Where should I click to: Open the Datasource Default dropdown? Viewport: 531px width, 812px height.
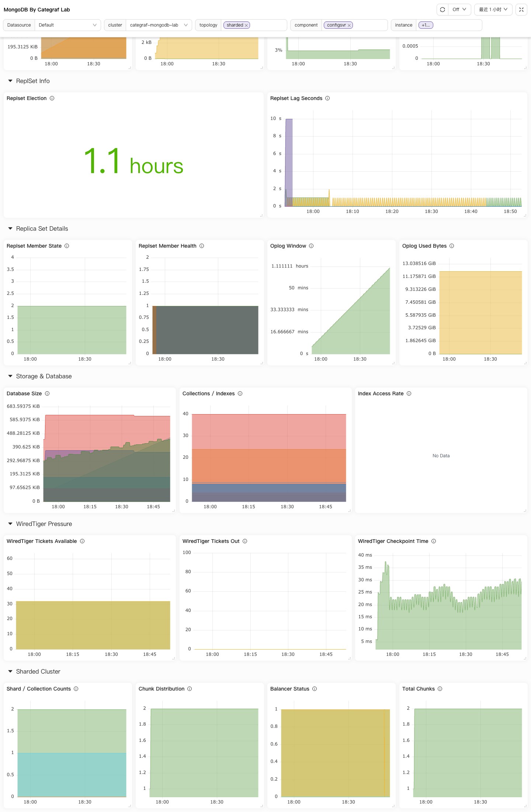click(x=67, y=25)
